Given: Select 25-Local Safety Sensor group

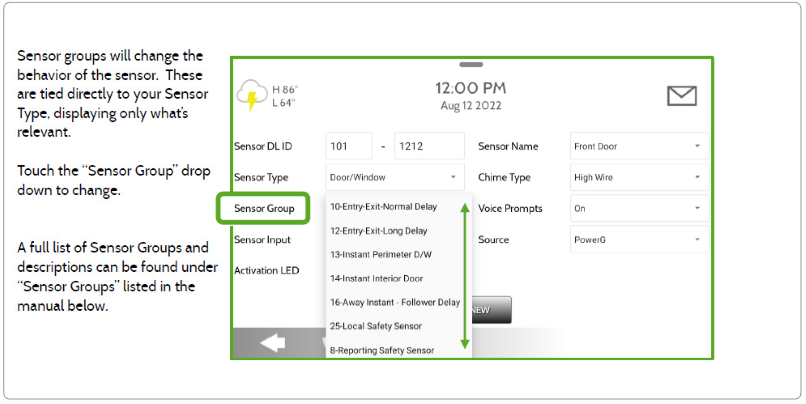Looking at the screenshot, I should pos(375,326).
